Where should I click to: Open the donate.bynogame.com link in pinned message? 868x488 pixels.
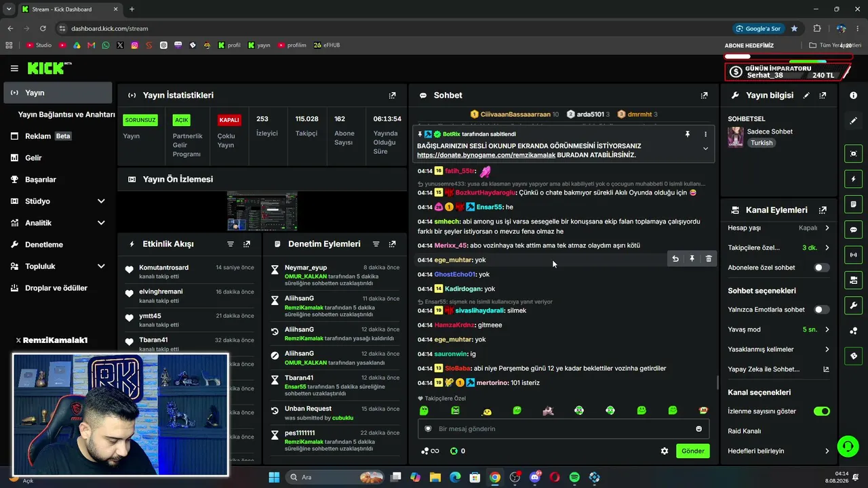tap(486, 155)
